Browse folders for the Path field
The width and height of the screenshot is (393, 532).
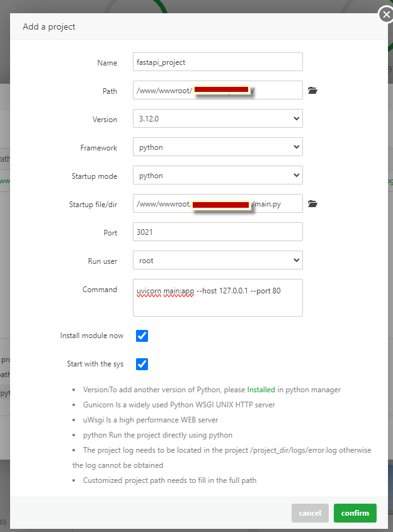(312, 91)
